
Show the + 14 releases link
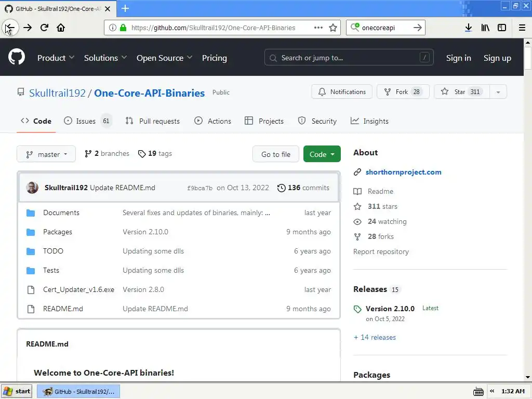pyautogui.click(x=375, y=337)
